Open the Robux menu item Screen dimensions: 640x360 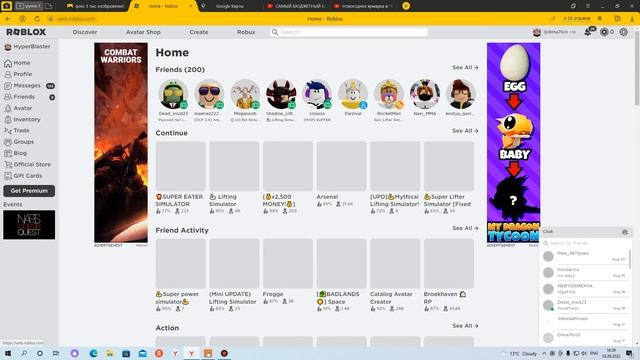coord(246,32)
